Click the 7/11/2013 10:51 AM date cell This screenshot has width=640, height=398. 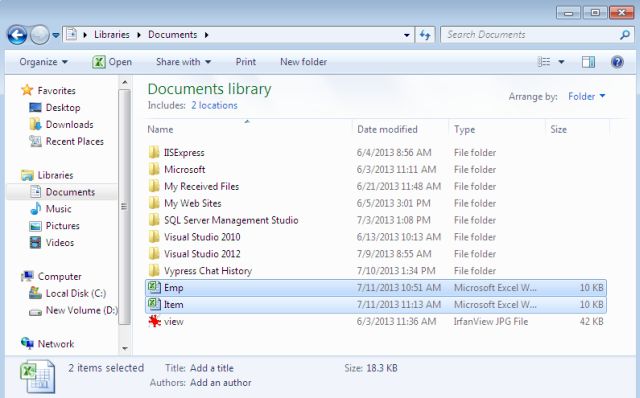399,288
